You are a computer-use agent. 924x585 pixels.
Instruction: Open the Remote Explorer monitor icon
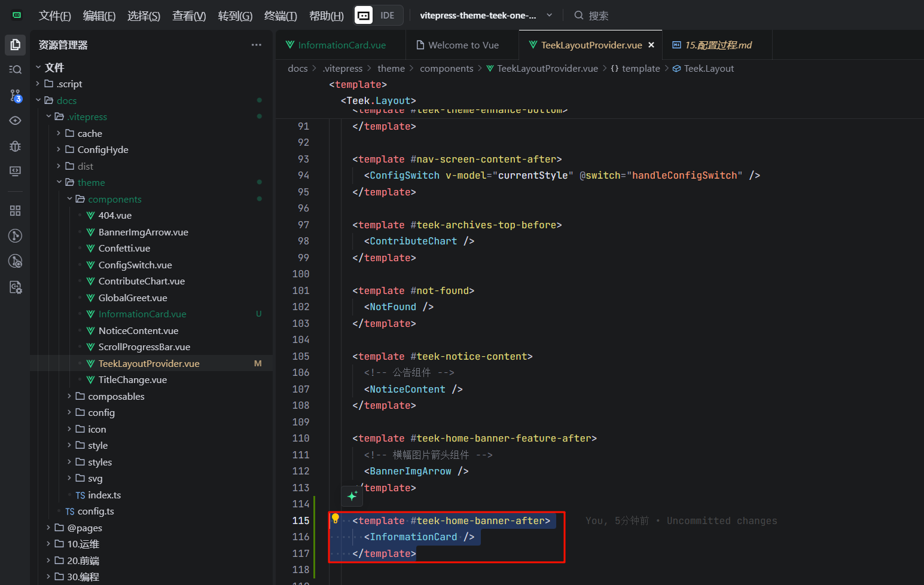[x=16, y=171]
